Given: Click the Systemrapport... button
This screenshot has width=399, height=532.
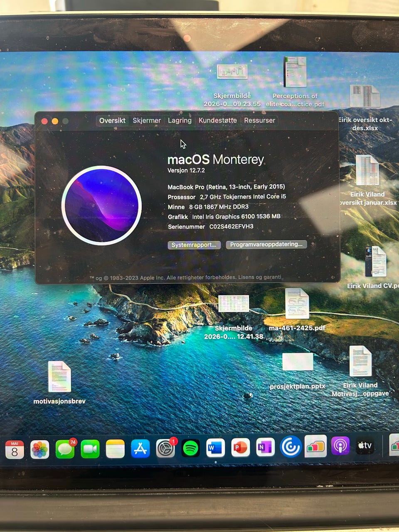Looking at the screenshot, I should [x=194, y=245].
